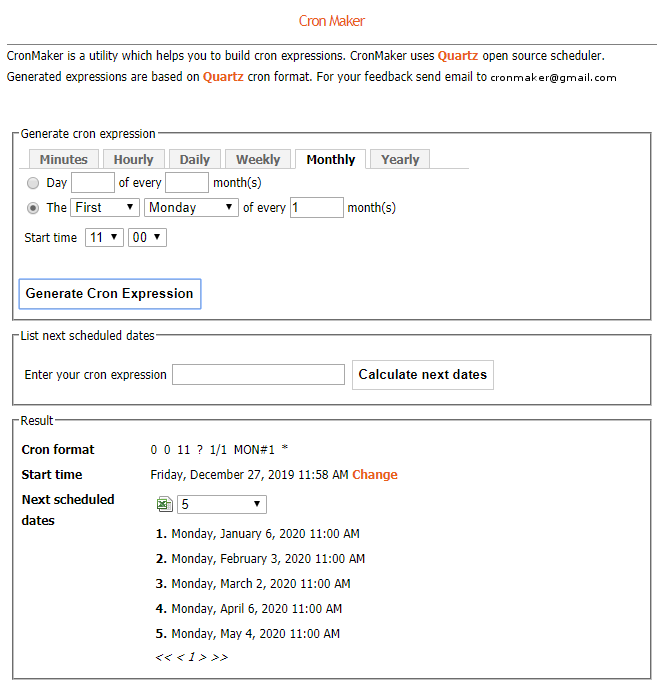Click the cron format '0 0 11 ? 1/1 MON#1 *'

[219, 450]
